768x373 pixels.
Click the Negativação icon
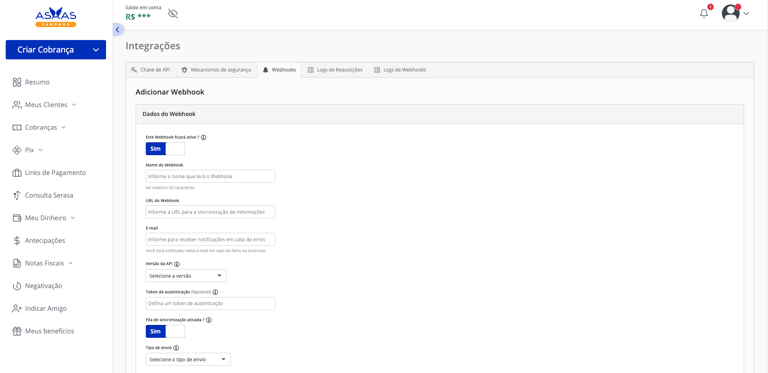(17, 286)
